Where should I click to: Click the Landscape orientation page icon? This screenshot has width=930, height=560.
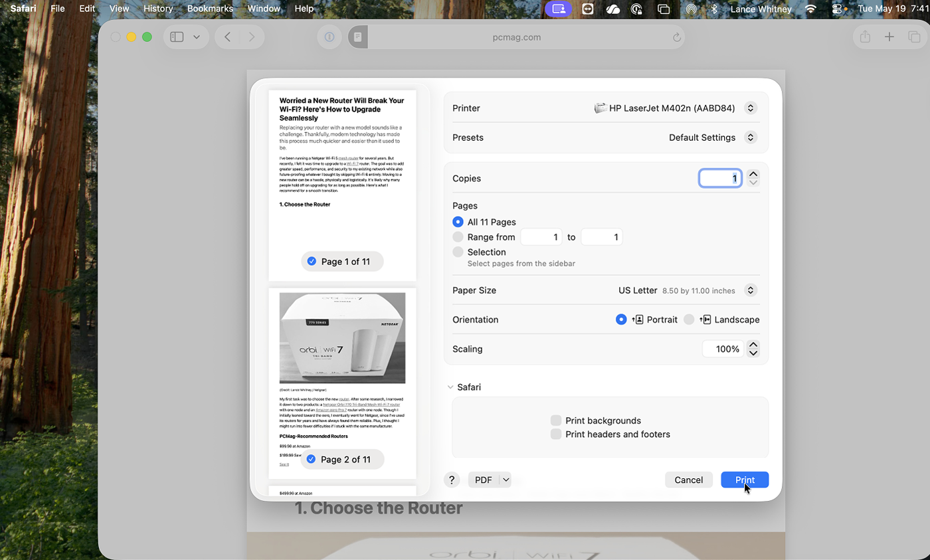[705, 320]
